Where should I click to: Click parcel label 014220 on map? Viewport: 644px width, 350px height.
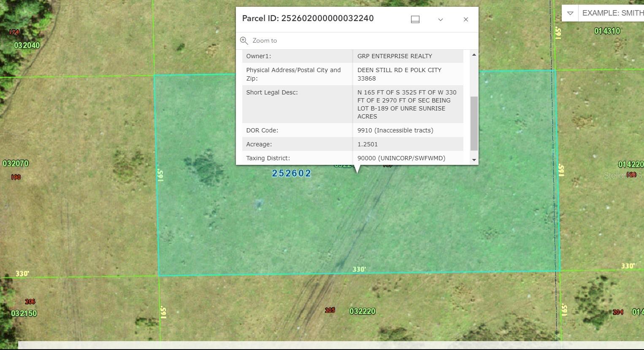coord(631,164)
